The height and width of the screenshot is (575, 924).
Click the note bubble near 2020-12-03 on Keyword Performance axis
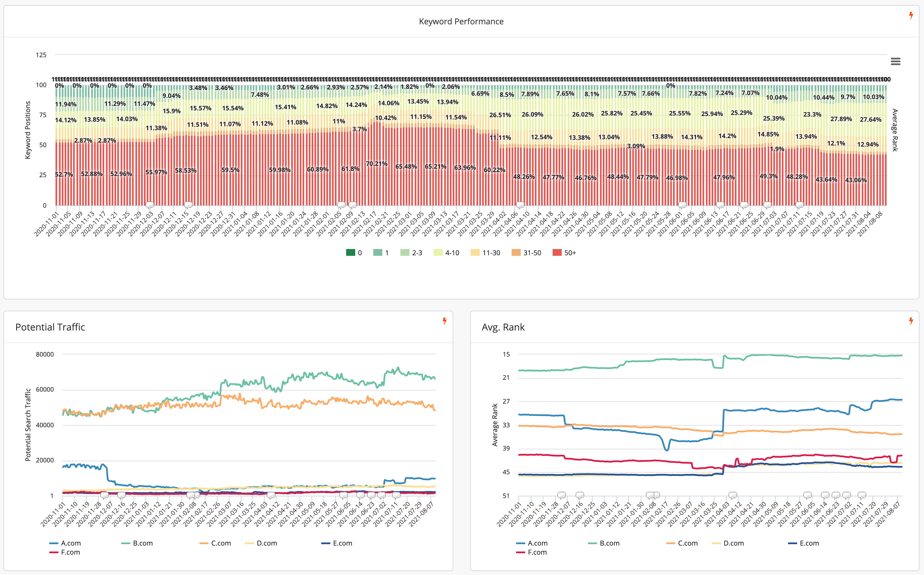(x=150, y=205)
